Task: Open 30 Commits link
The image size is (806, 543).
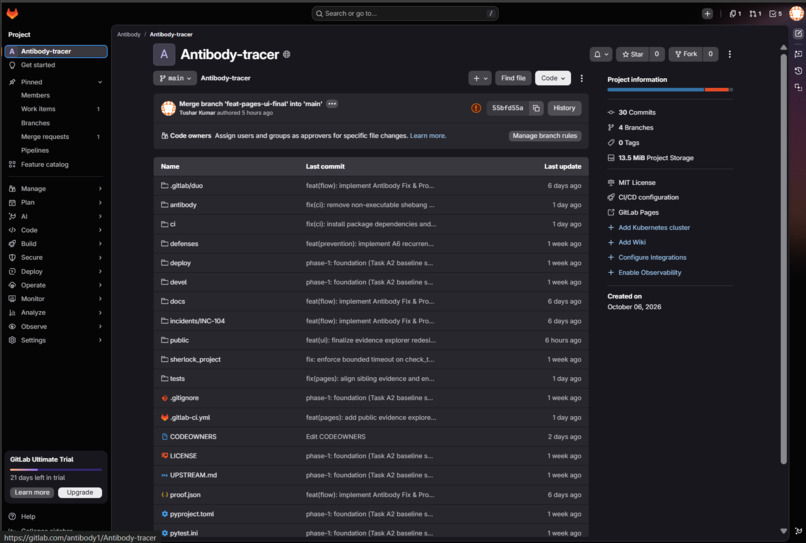Action: [637, 113]
